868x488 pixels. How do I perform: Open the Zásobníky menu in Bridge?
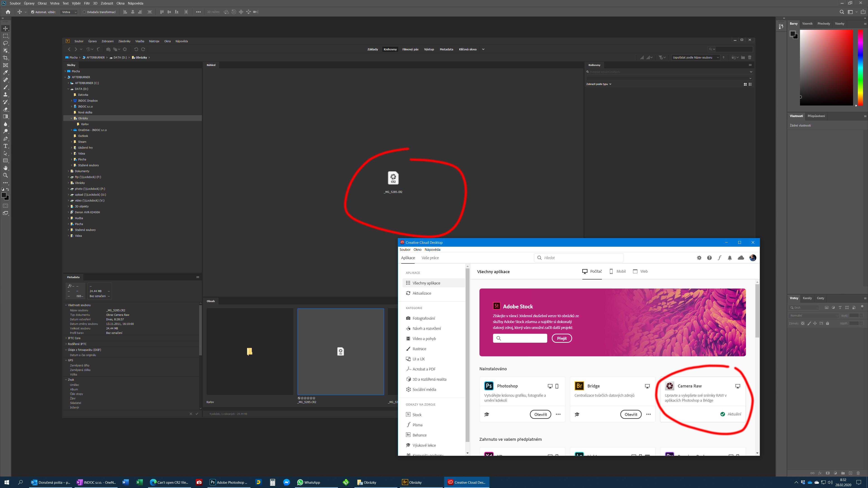tap(124, 41)
